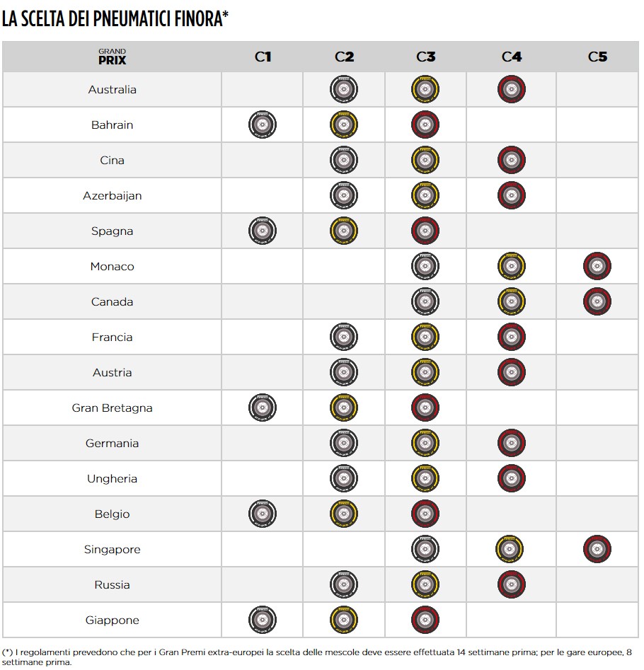
Task: Select the Azerbaijan row label
Action: click(112, 196)
